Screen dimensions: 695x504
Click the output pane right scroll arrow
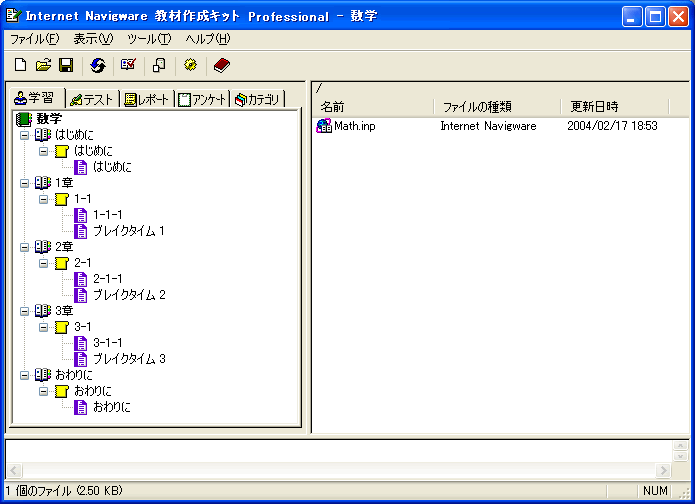tap(663, 470)
